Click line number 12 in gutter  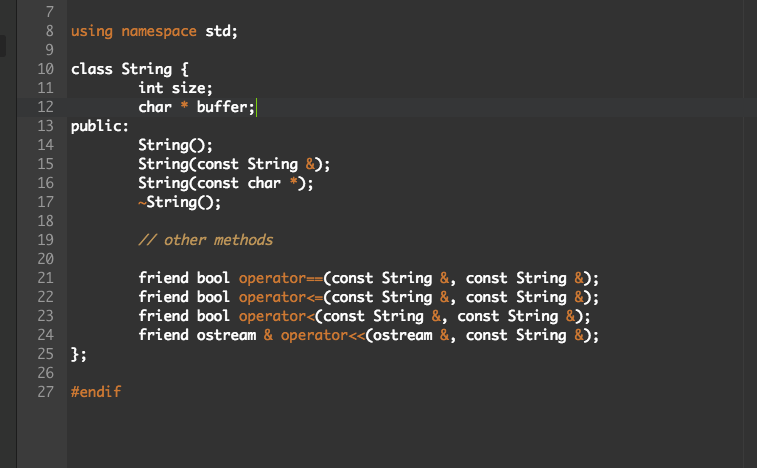(x=45, y=107)
